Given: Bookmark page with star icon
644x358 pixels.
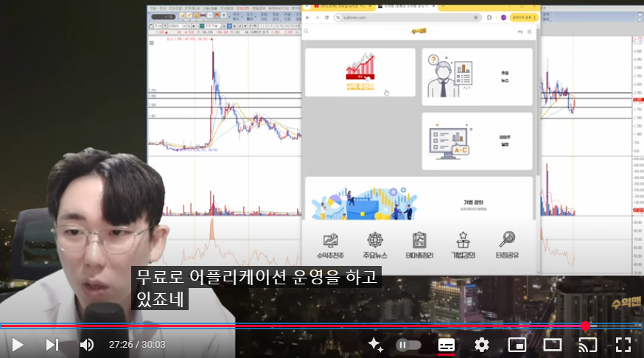Looking at the screenshot, I should coord(476,17).
